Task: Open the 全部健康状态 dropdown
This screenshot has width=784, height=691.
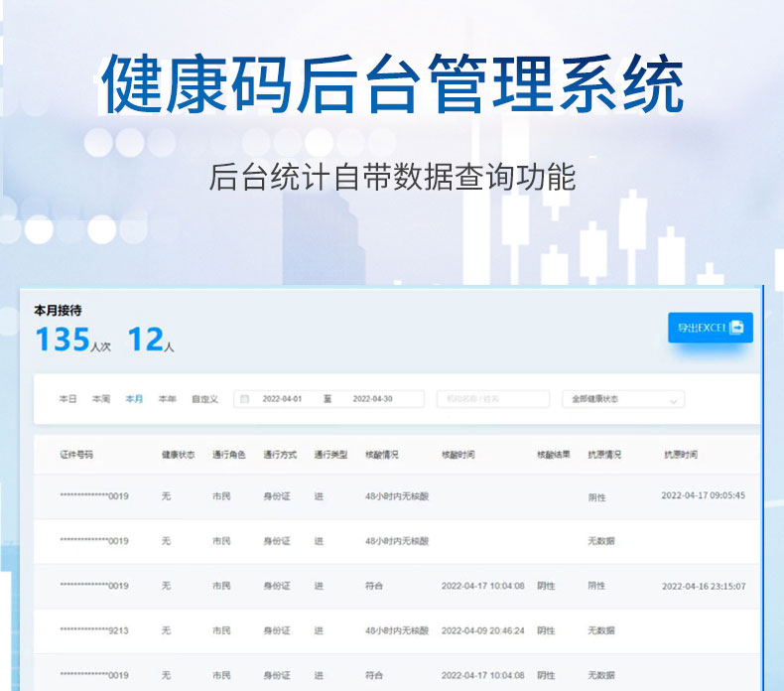Action: point(621,399)
